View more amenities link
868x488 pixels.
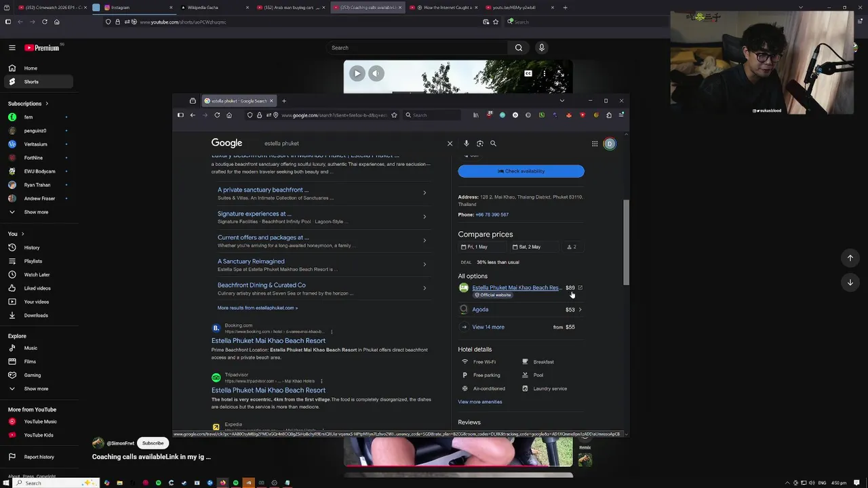coord(480,402)
